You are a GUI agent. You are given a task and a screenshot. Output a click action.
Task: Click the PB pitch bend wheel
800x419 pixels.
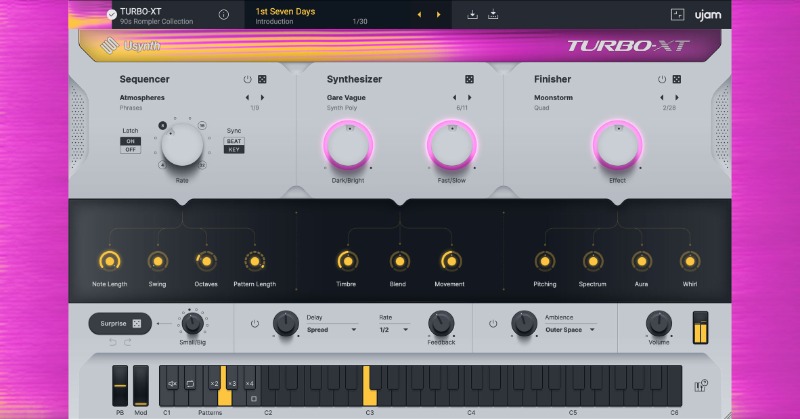(120, 386)
